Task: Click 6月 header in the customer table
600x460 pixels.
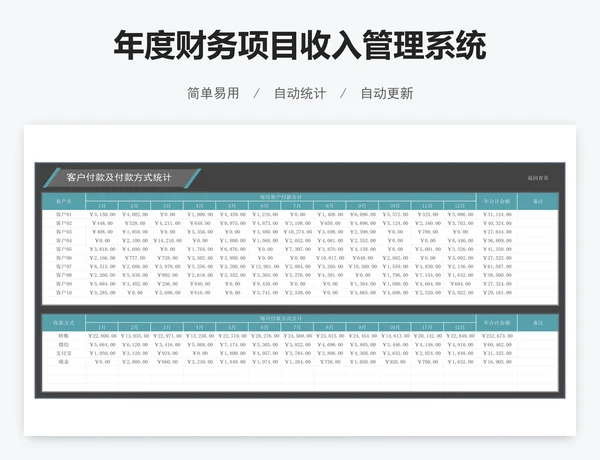Action: click(x=264, y=206)
